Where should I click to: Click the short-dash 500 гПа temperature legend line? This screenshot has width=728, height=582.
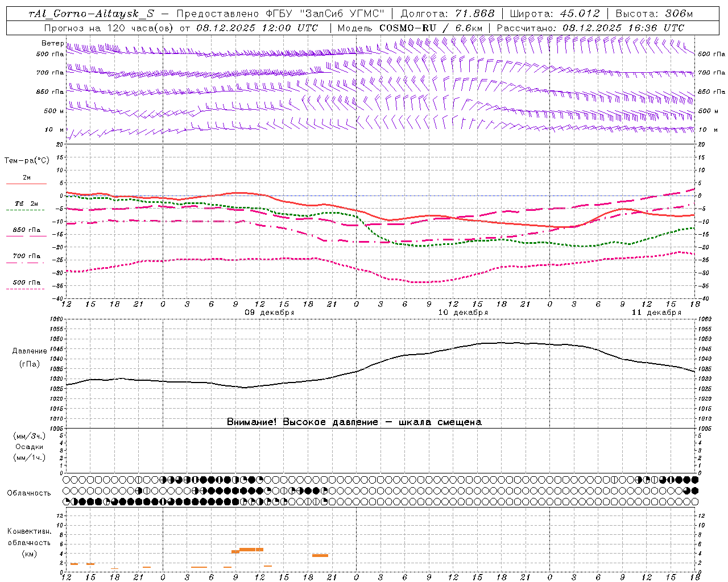(x=25, y=289)
